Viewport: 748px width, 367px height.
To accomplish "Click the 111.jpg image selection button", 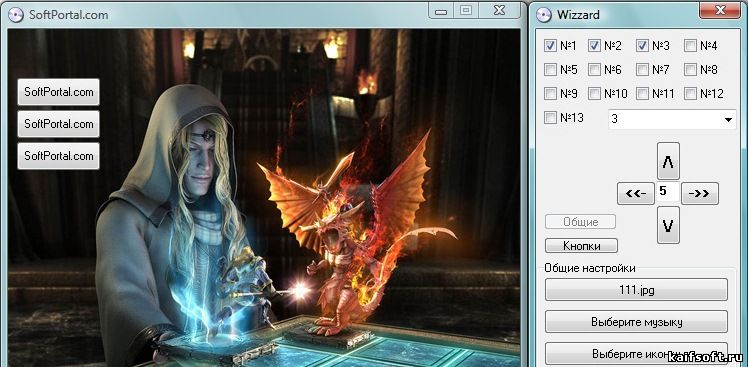I will pos(636,290).
